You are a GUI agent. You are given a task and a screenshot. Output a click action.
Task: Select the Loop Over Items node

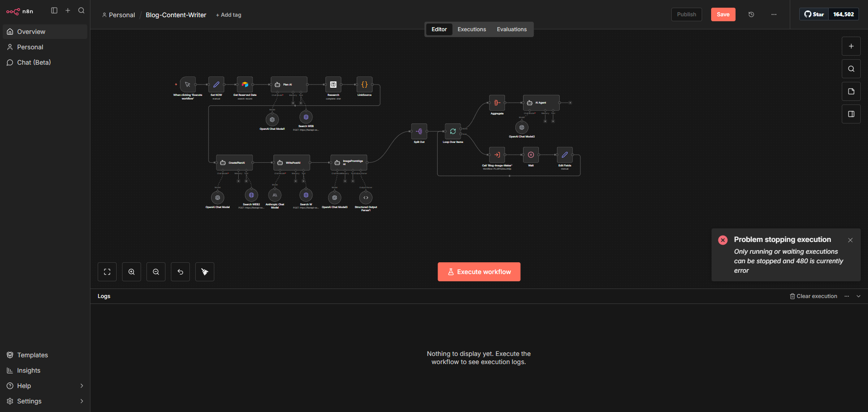coord(453,132)
